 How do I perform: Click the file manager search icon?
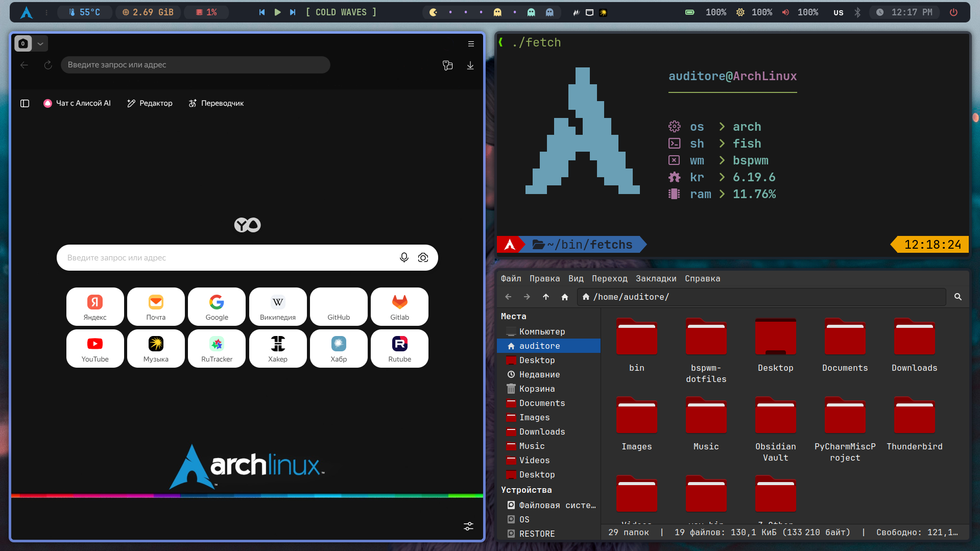(x=958, y=297)
